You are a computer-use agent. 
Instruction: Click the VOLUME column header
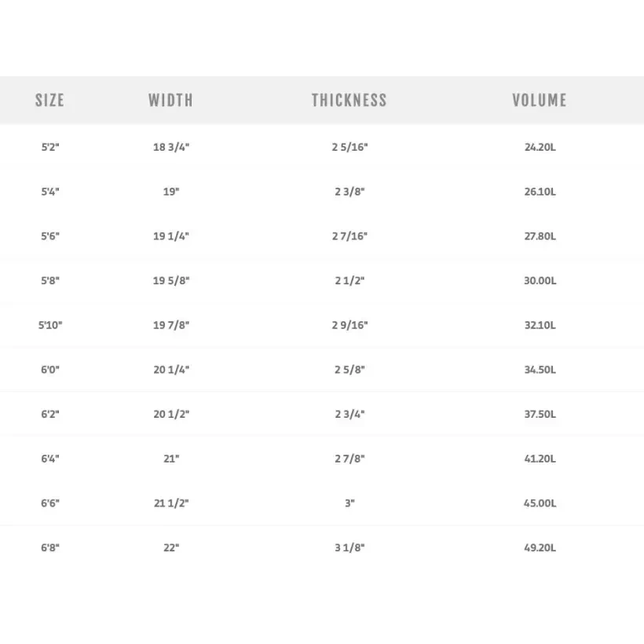click(x=540, y=100)
